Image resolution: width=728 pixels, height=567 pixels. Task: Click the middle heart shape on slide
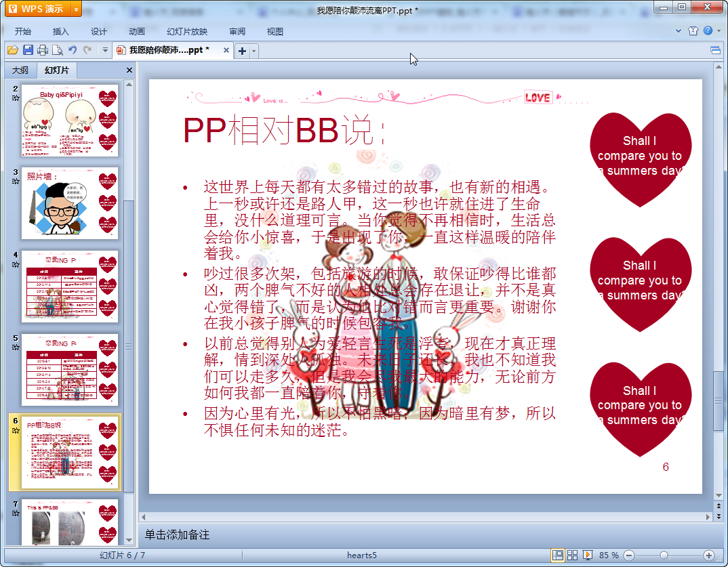641,284
